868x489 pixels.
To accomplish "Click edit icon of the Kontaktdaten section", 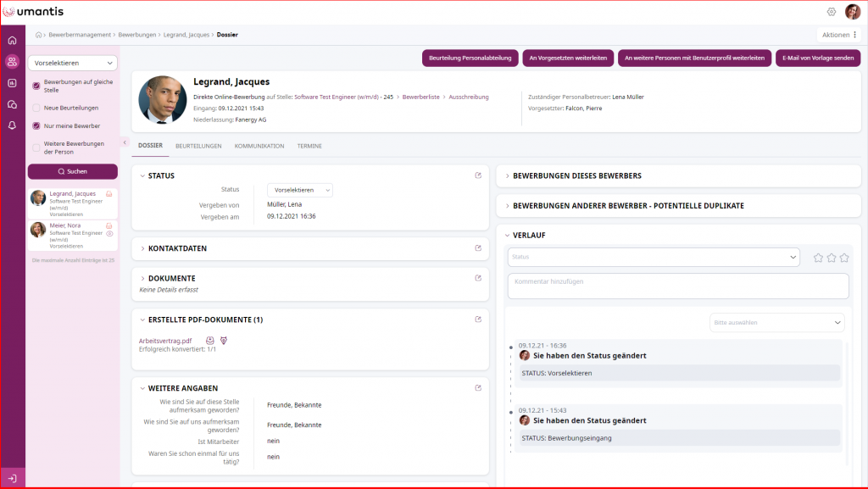I will tap(478, 248).
